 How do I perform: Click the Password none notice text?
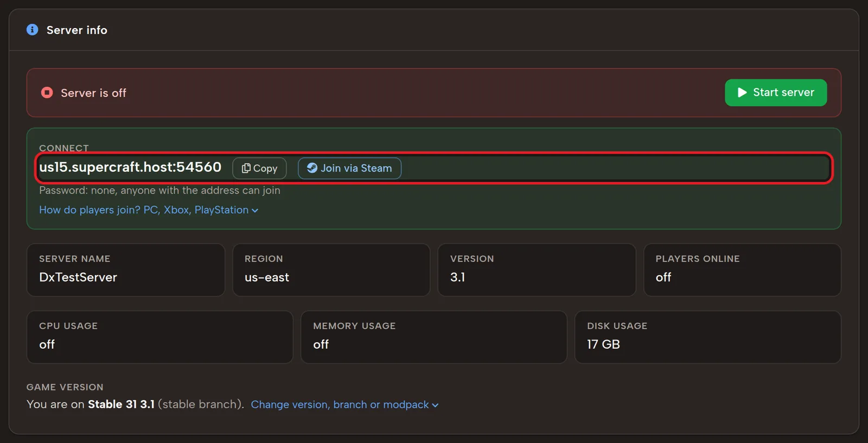[159, 190]
